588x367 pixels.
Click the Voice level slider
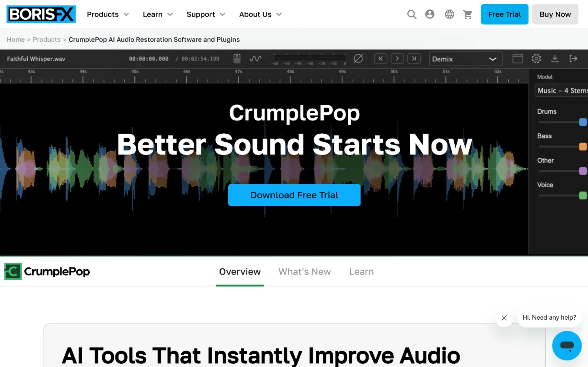coord(563,195)
